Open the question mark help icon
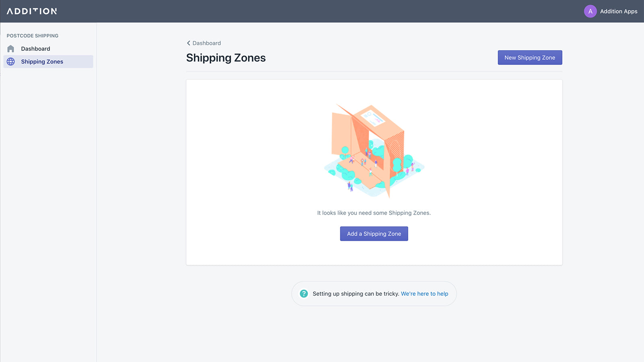The height and width of the screenshot is (362, 644). [303, 294]
